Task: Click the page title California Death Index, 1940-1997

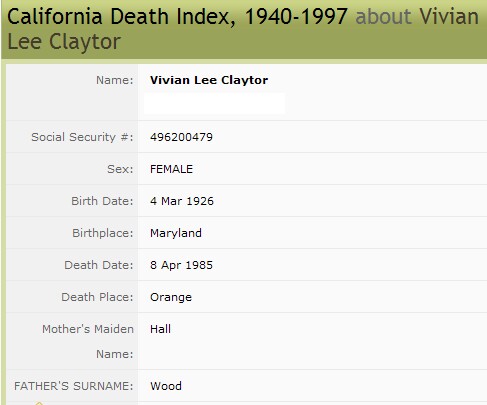Action: tap(177, 17)
